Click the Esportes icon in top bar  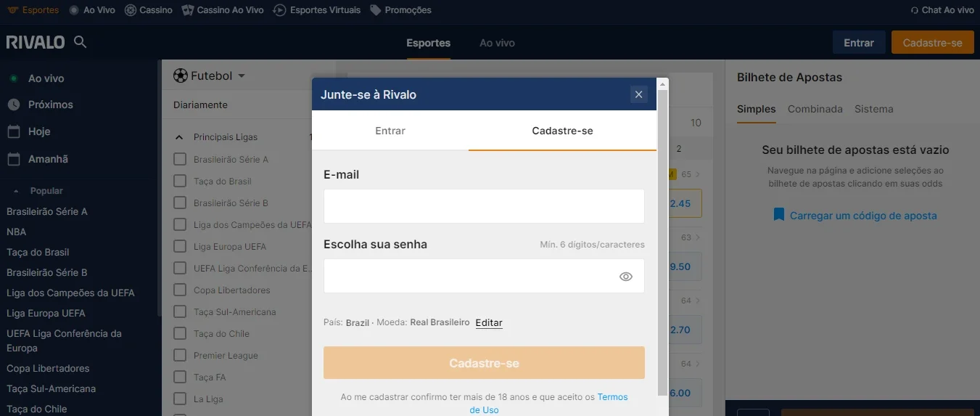(12, 10)
